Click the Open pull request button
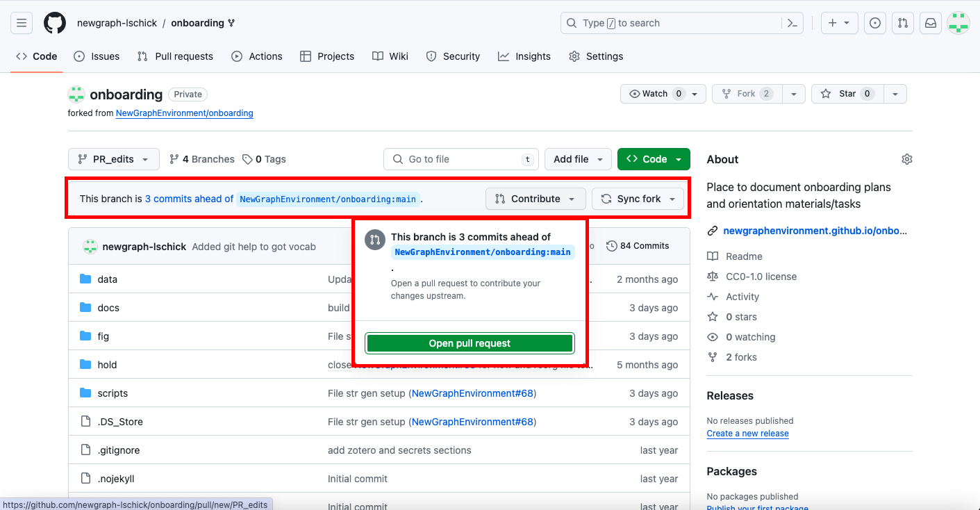The image size is (980, 510). pyautogui.click(x=470, y=343)
